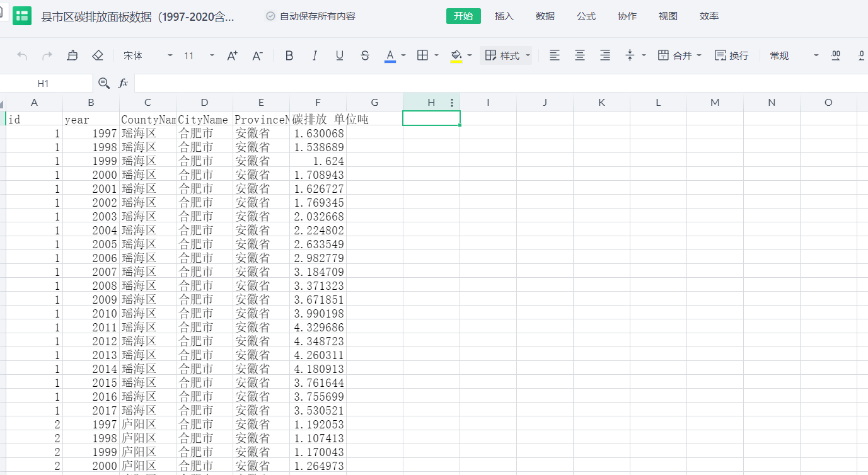Switch to the 视图 tab

[668, 16]
